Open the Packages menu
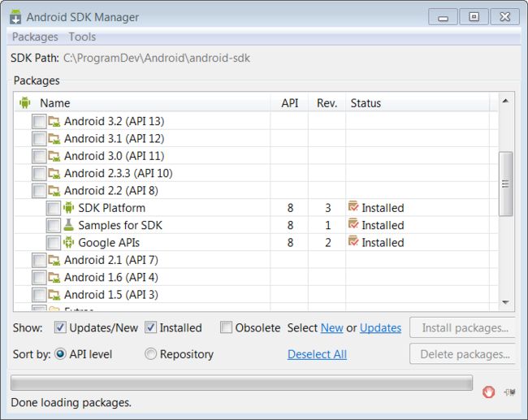 pos(35,37)
